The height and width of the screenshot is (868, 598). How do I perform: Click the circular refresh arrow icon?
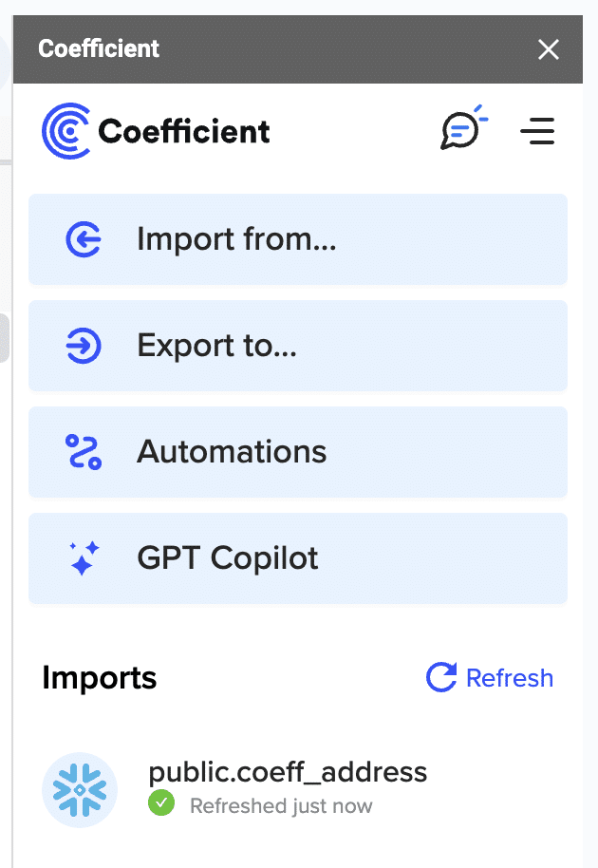click(x=441, y=678)
